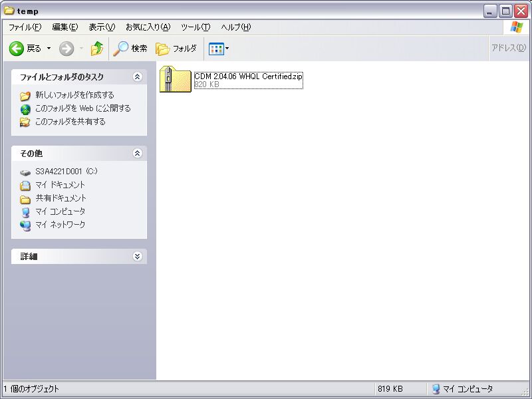
Task: Go up one folder level
Action: pyautogui.click(x=97, y=49)
